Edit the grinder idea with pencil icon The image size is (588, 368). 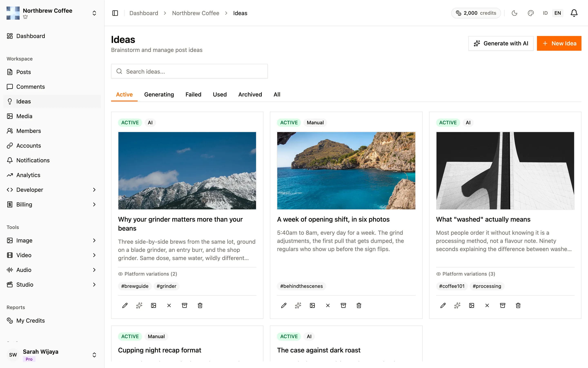tap(125, 305)
